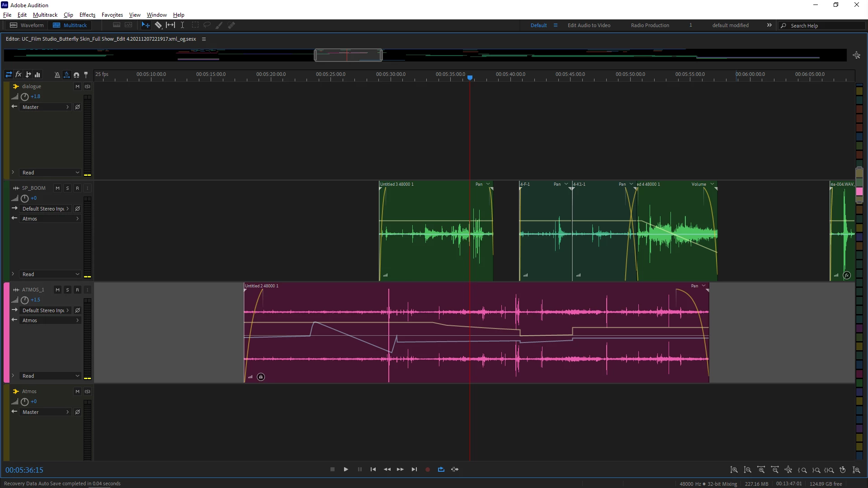Open the Multitrack menu
The height and width of the screenshot is (488, 868).
tap(45, 15)
